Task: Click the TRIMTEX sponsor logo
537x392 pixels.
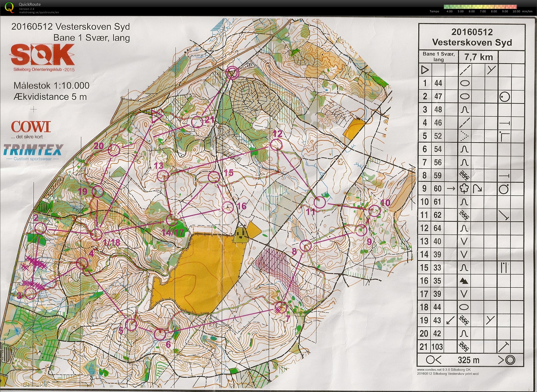Action: click(x=33, y=150)
